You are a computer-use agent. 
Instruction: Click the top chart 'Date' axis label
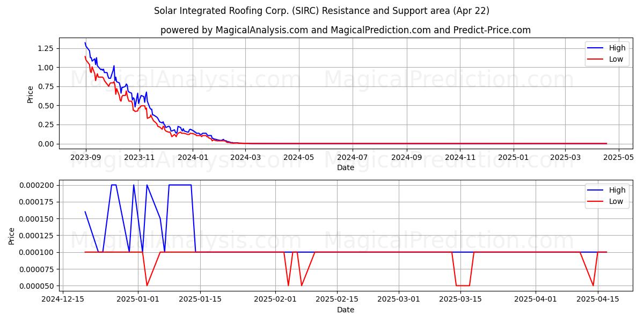(346, 167)
